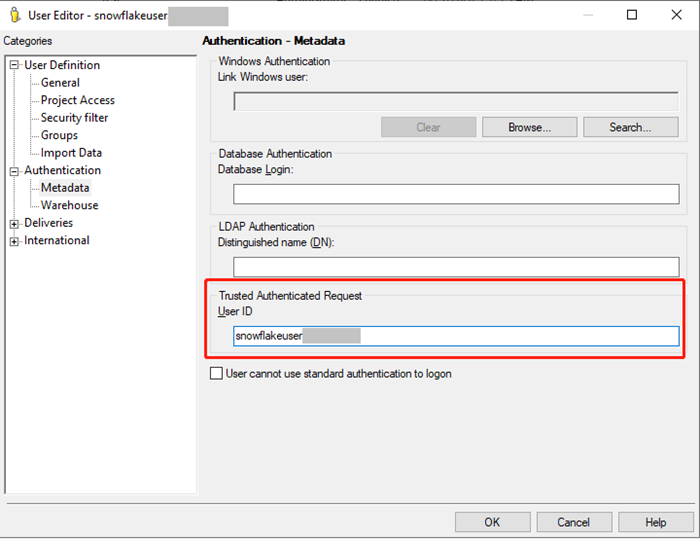Screen dimensions: 700x541
Task: Enable 'User cannot use standard authentication' checkbox
Action: 216,374
